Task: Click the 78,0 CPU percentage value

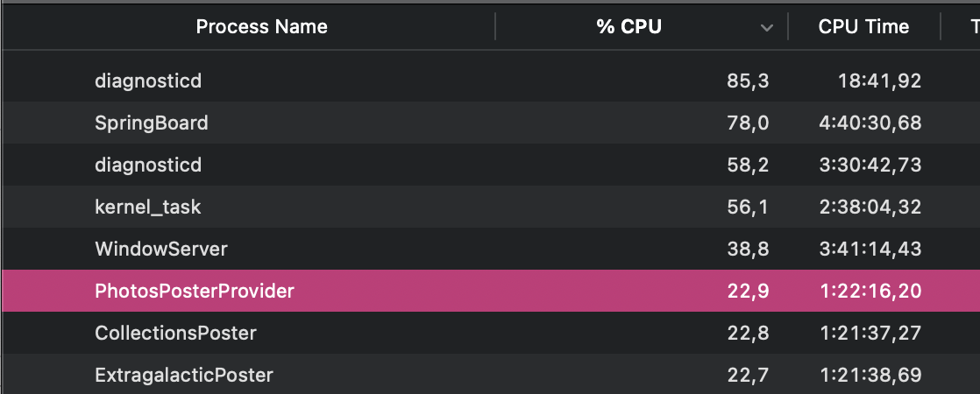Action: pyautogui.click(x=748, y=123)
